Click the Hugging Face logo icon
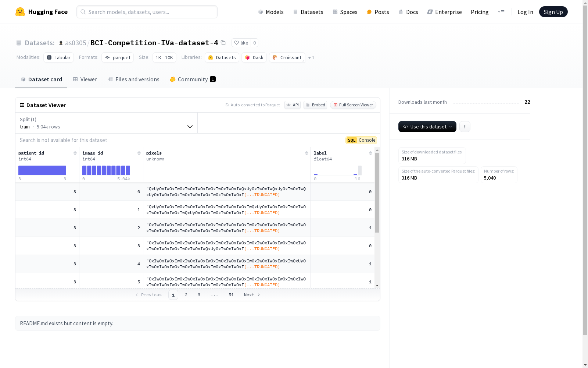This screenshot has height=368, width=588. (20, 12)
